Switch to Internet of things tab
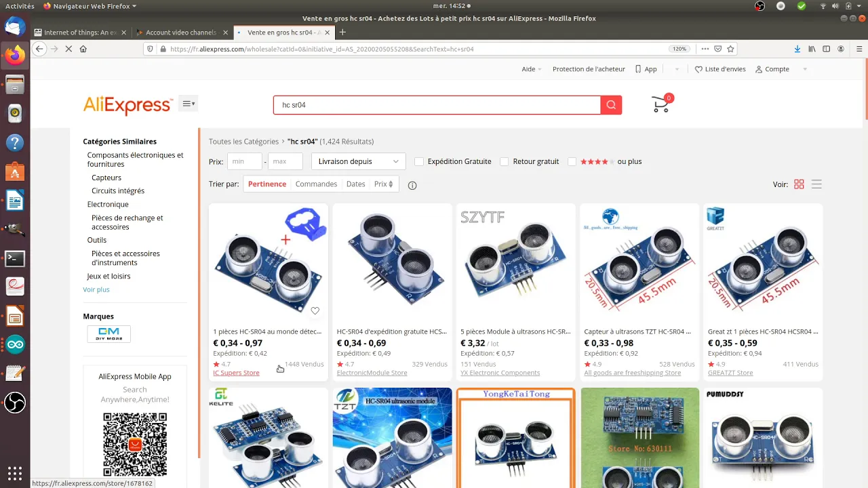This screenshot has width=868, height=488. (x=80, y=33)
